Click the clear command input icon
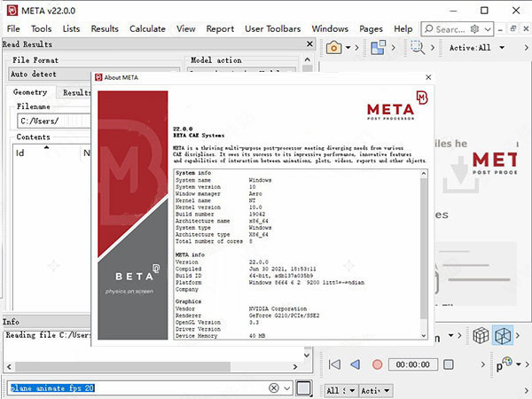Screen dimensions: 532x399 [274, 387]
